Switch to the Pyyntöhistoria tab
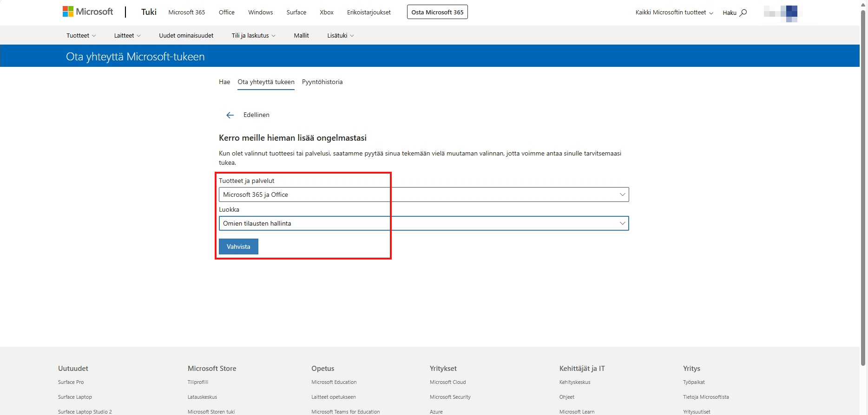The width and height of the screenshot is (868, 415). click(322, 82)
